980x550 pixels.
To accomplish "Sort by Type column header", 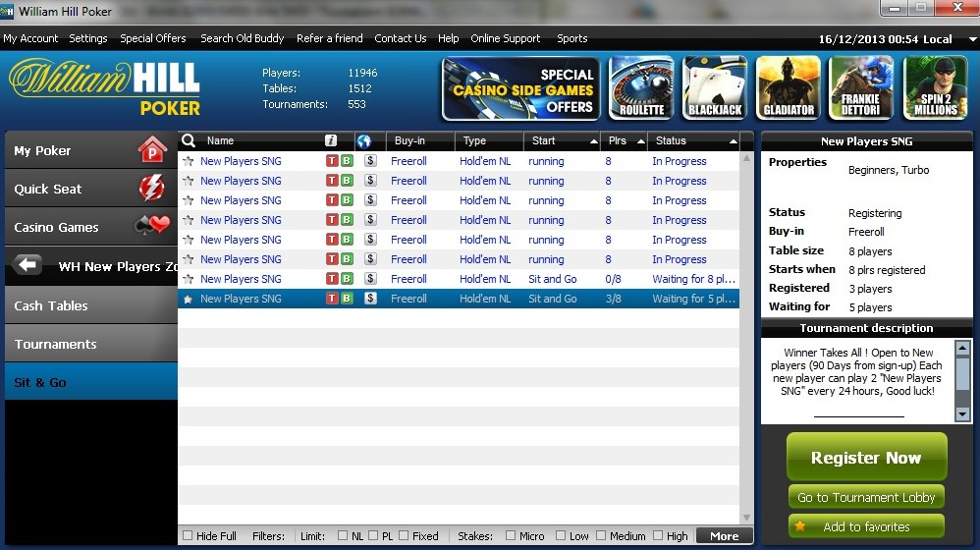I will (x=489, y=140).
